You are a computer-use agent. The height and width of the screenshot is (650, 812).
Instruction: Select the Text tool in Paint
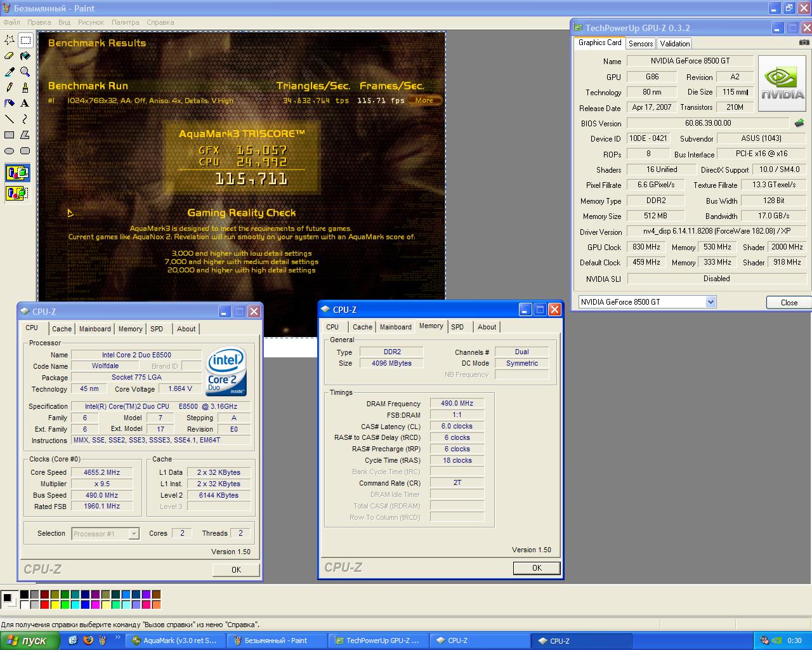tap(25, 103)
